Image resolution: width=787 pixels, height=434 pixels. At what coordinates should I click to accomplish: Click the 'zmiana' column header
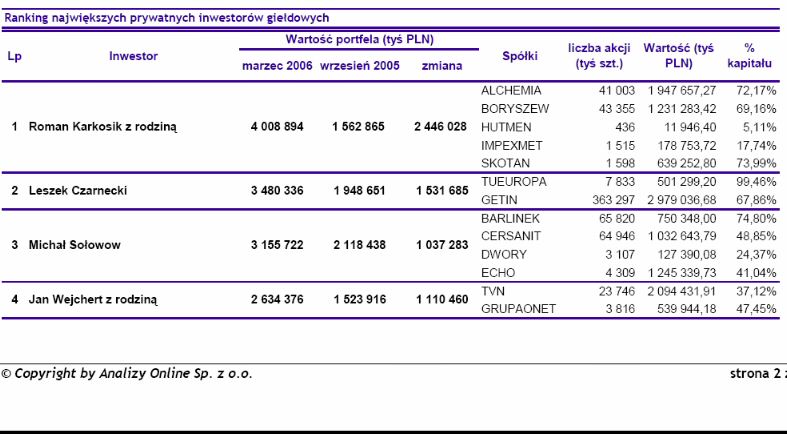[441, 65]
